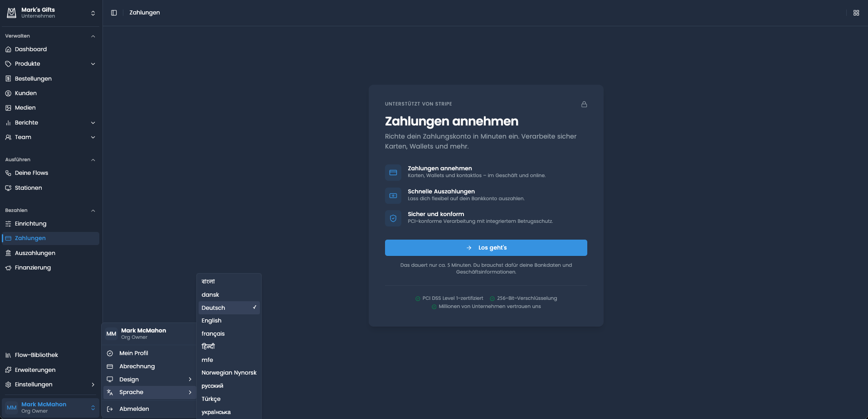This screenshot has width=868, height=419.
Task: Select the checked Deutsch language option
Action: 229,308
